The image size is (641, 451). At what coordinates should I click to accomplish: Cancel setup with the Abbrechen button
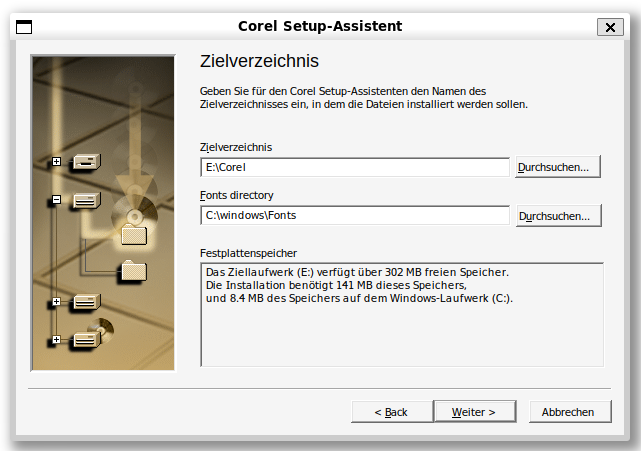tap(570, 411)
